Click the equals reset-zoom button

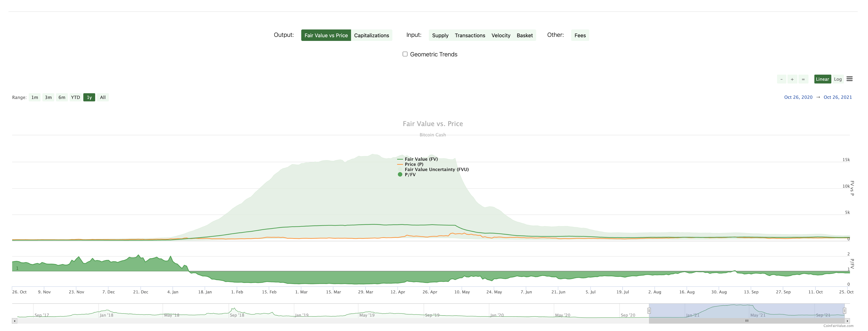point(803,79)
